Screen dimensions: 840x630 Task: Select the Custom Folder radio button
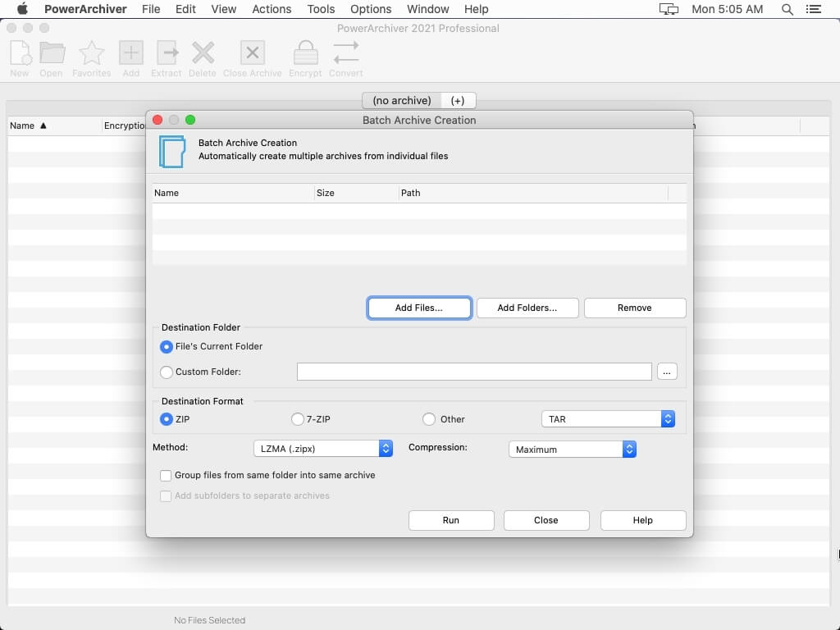[166, 372]
